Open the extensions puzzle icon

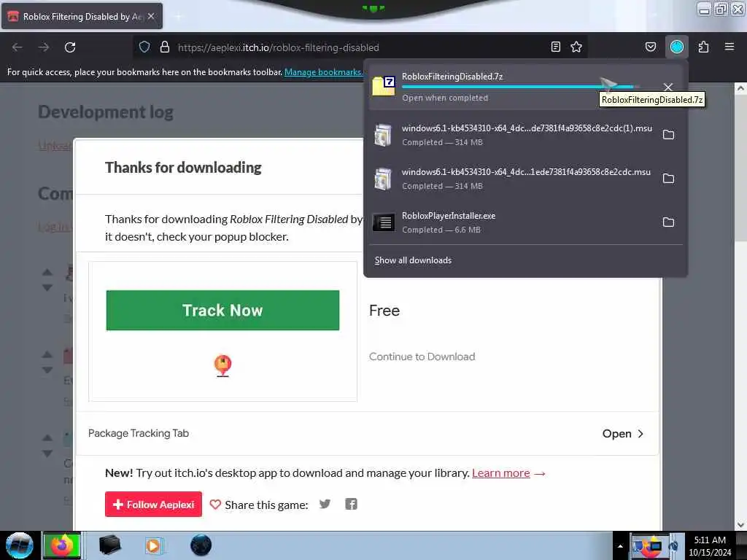tap(703, 47)
